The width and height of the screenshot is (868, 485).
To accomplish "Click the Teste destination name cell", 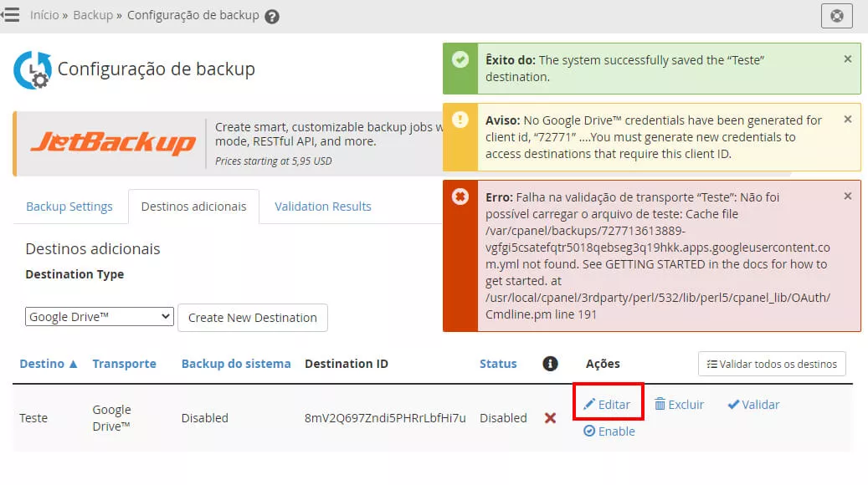I will tap(33, 418).
